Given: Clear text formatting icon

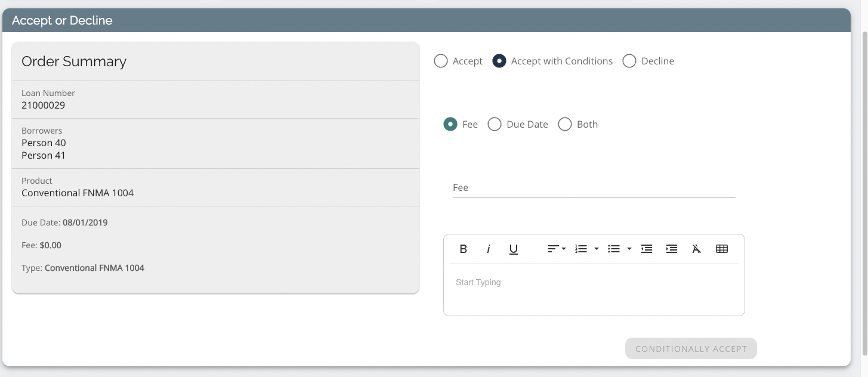Looking at the screenshot, I should (696, 249).
